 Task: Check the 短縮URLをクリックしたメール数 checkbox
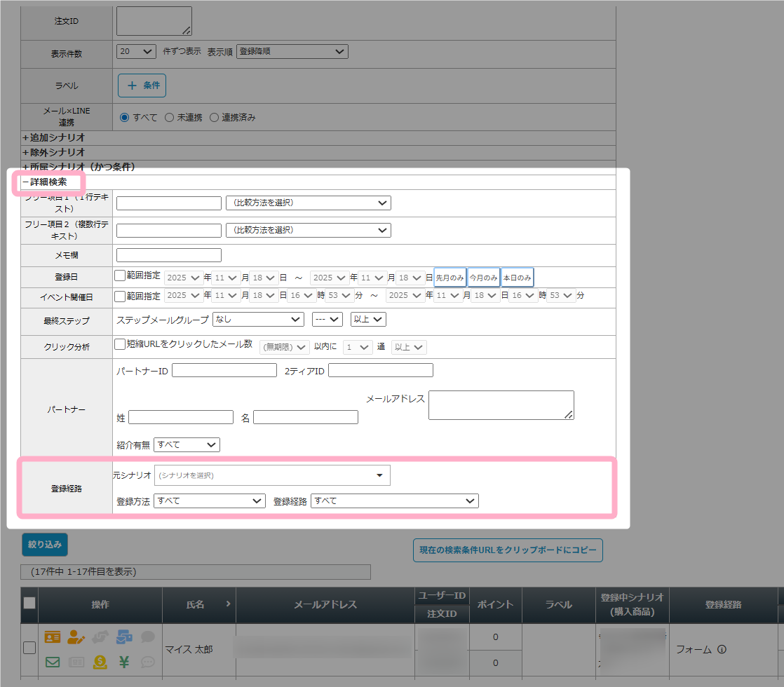click(120, 344)
